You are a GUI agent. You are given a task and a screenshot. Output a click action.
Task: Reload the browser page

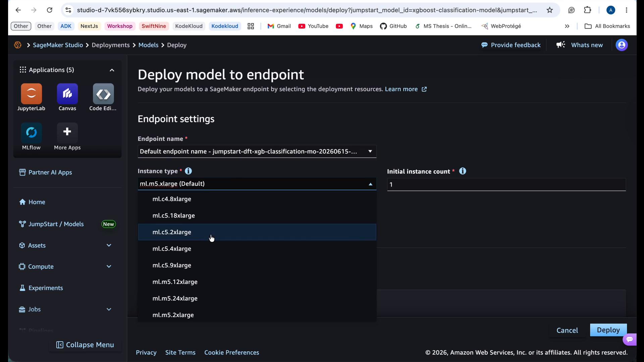(50, 10)
